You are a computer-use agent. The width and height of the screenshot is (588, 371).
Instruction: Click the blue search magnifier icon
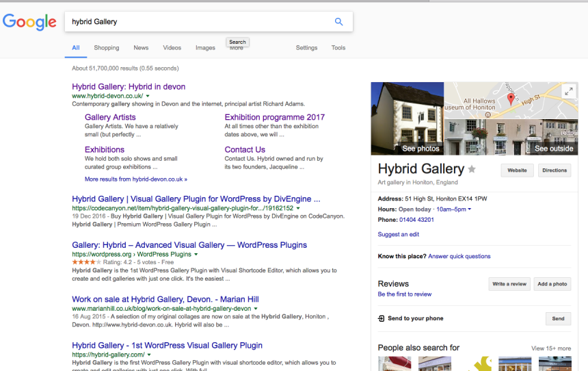[338, 22]
